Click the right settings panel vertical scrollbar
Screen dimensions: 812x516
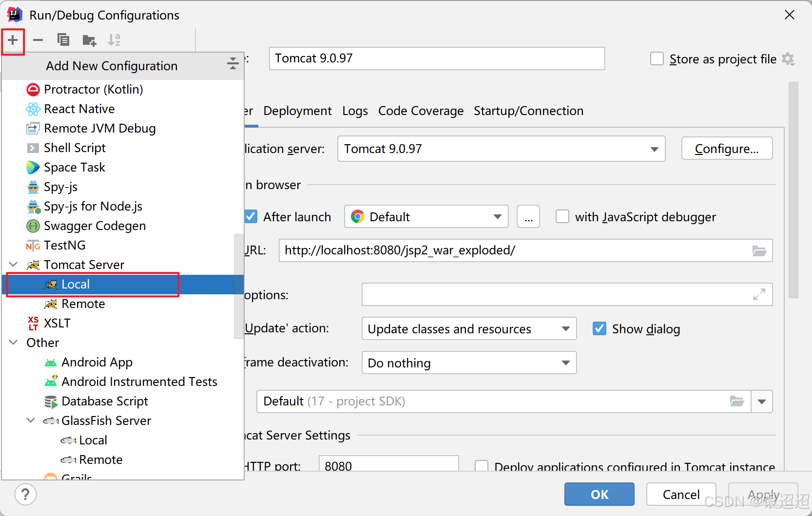point(793,190)
